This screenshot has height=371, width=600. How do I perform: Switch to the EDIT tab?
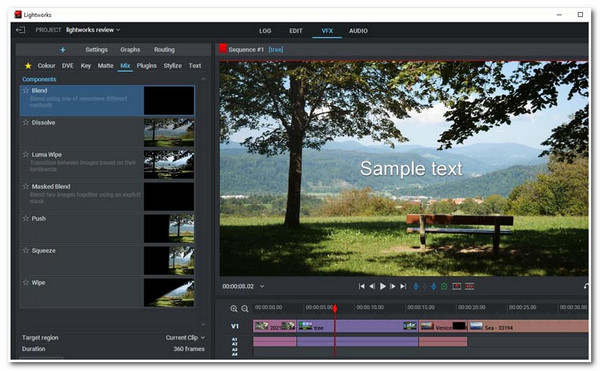[295, 31]
